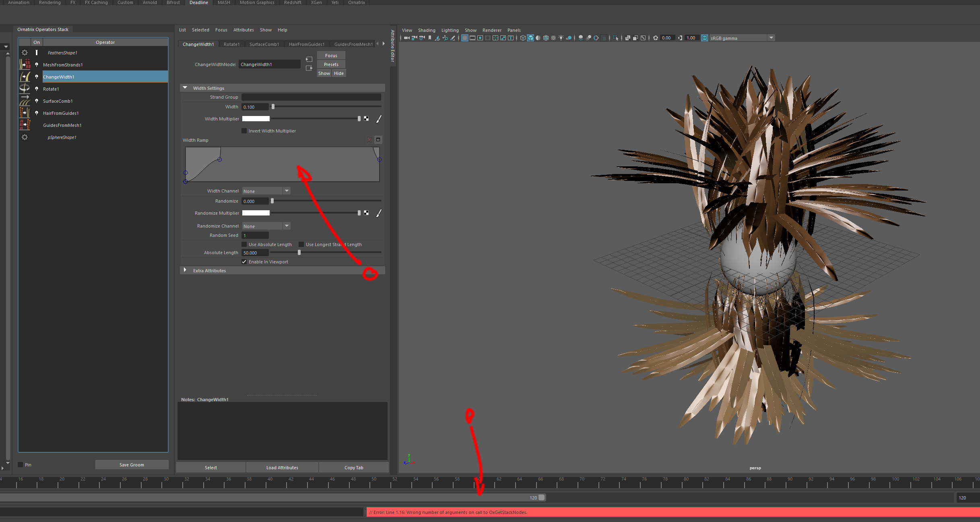
Task: Toggle the viewport grid icon
Action: tap(465, 38)
